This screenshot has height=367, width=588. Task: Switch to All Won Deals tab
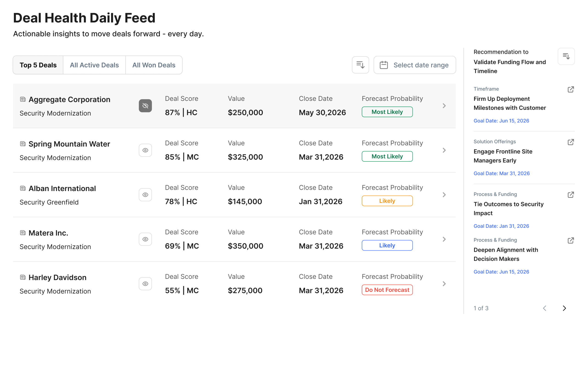coord(154,65)
